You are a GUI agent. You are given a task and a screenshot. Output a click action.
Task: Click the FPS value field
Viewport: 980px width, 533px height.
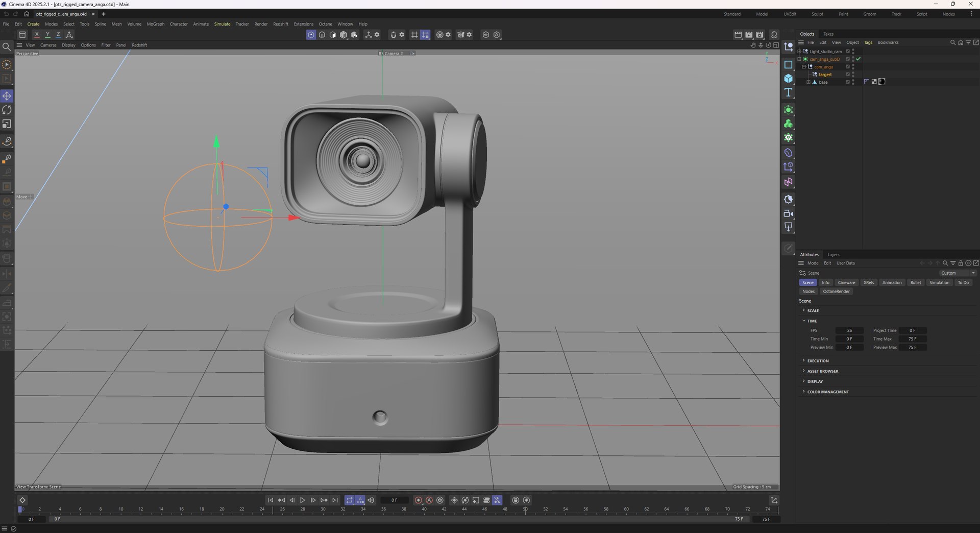click(849, 330)
